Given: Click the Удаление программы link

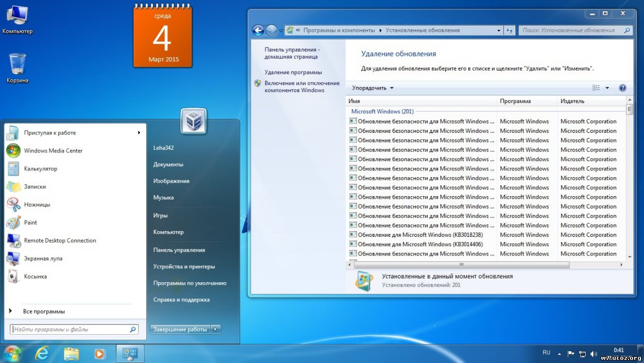Looking at the screenshot, I should click(293, 72).
